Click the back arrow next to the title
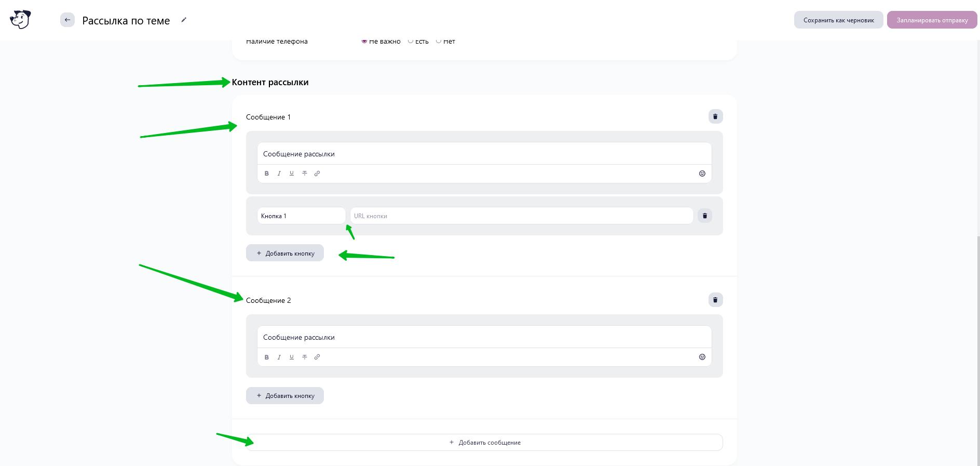Image resolution: width=980 pixels, height=466 pixels. coord(67,20)
